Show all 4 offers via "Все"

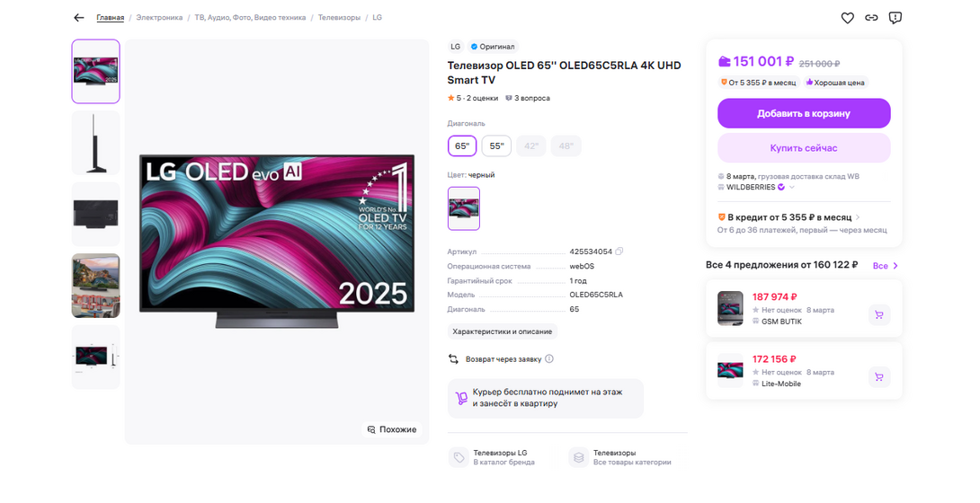[885, 266]
